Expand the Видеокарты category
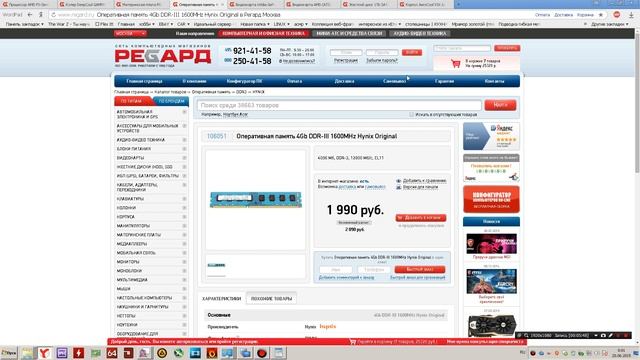Viewport: 640px width, 360px height. 184,158
